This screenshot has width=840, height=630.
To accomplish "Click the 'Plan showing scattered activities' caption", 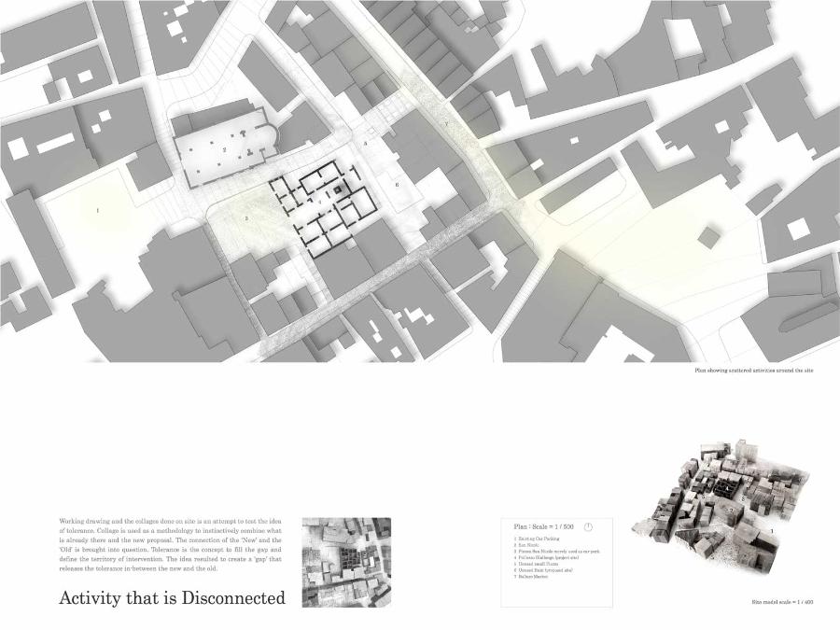I will click(754, 371).
